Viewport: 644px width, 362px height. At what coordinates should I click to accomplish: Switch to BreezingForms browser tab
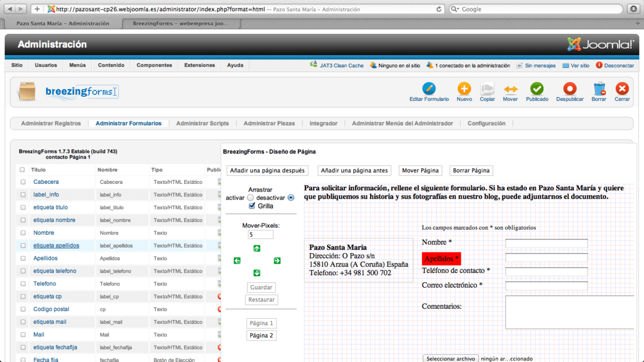coord(181,23)
